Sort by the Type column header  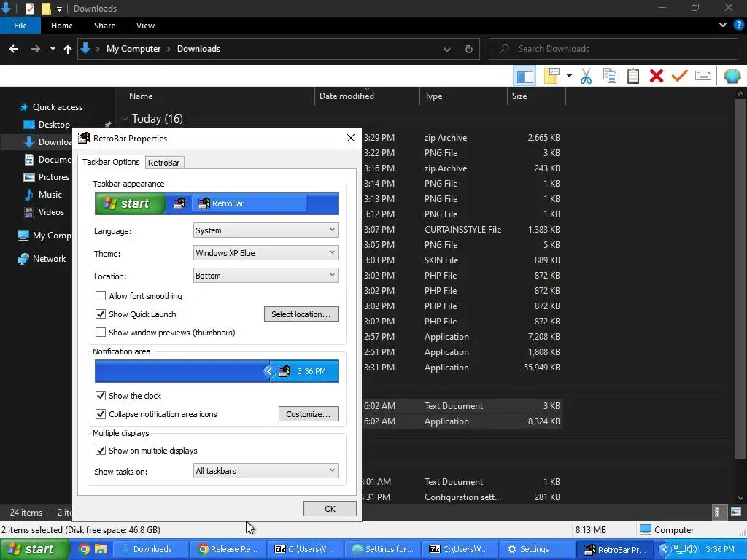pos(433,96)
